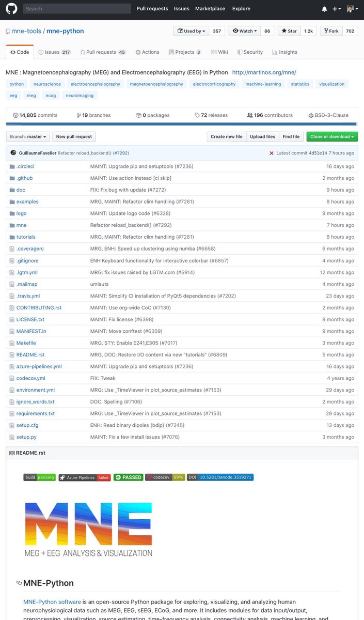Open the BSD-3-Clause license link
Screen dimensions: 364x620
point(328,115)
